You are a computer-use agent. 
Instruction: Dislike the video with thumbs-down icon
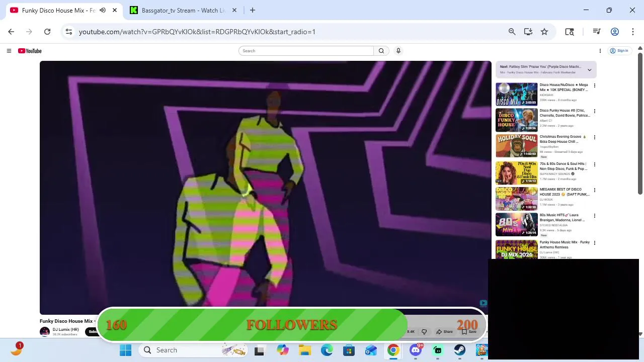coord(424,332)
